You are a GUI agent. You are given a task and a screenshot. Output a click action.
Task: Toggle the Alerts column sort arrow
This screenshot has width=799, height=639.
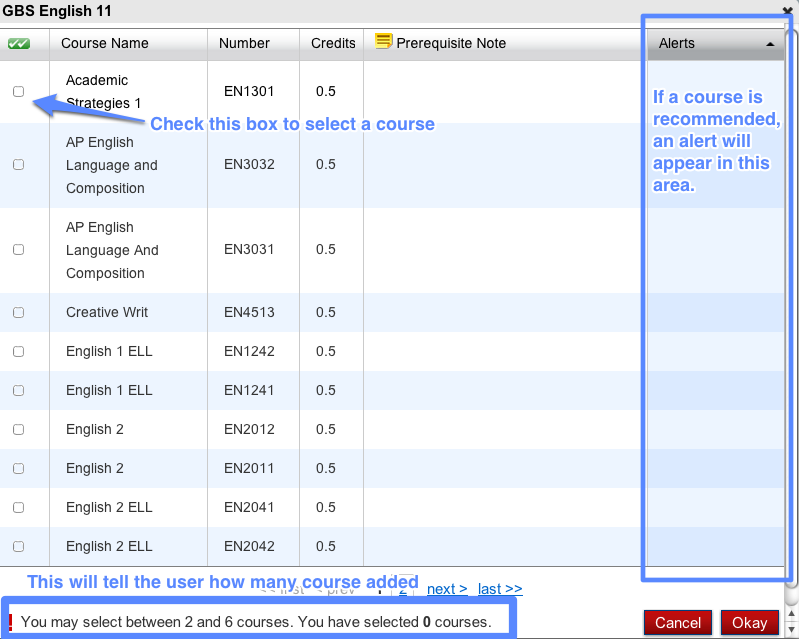pos(770,44)
